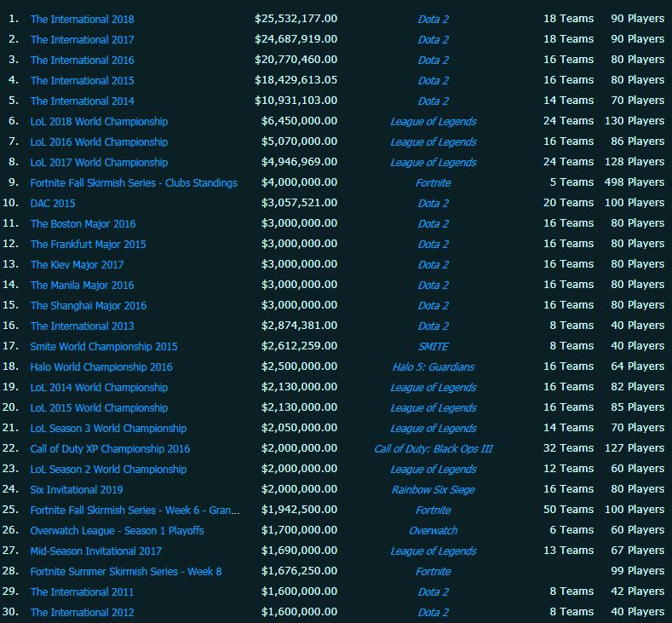
Task: Click the Halo 5: Guardians game link
Action: pos(434,367)
